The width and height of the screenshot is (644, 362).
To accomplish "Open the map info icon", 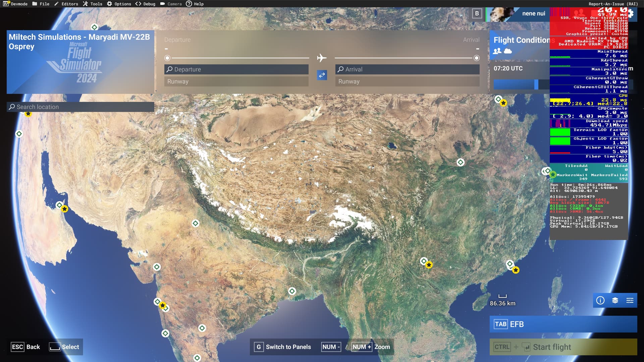I will [x=600, y=300].
